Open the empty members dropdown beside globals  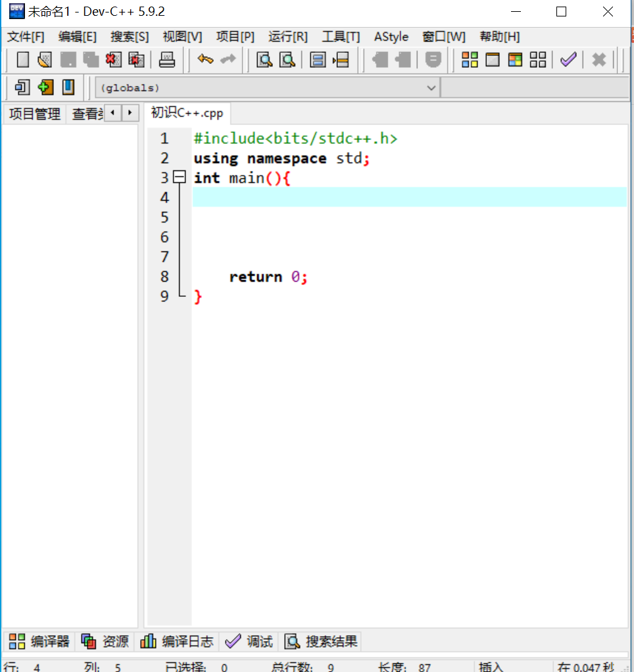click(x=535, y=88)
